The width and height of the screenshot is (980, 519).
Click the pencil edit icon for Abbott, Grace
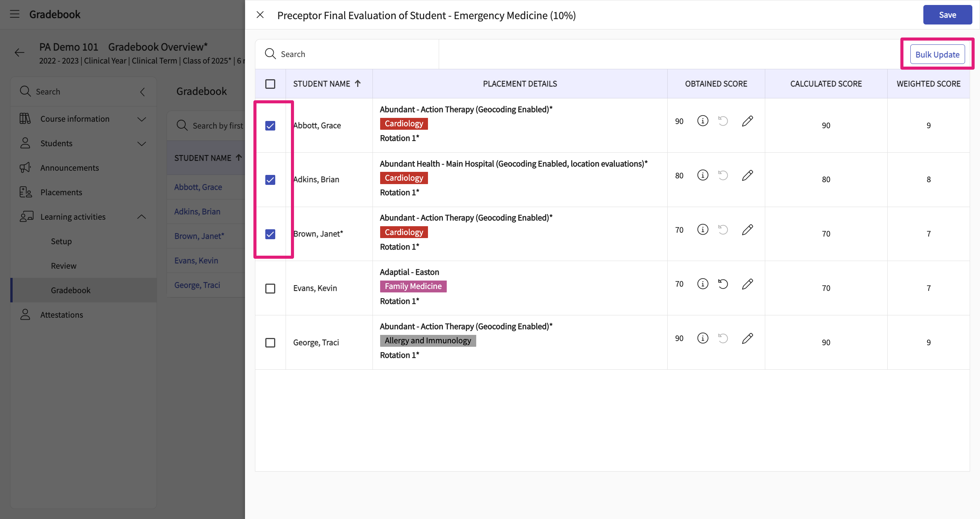(x=747, y=121)
